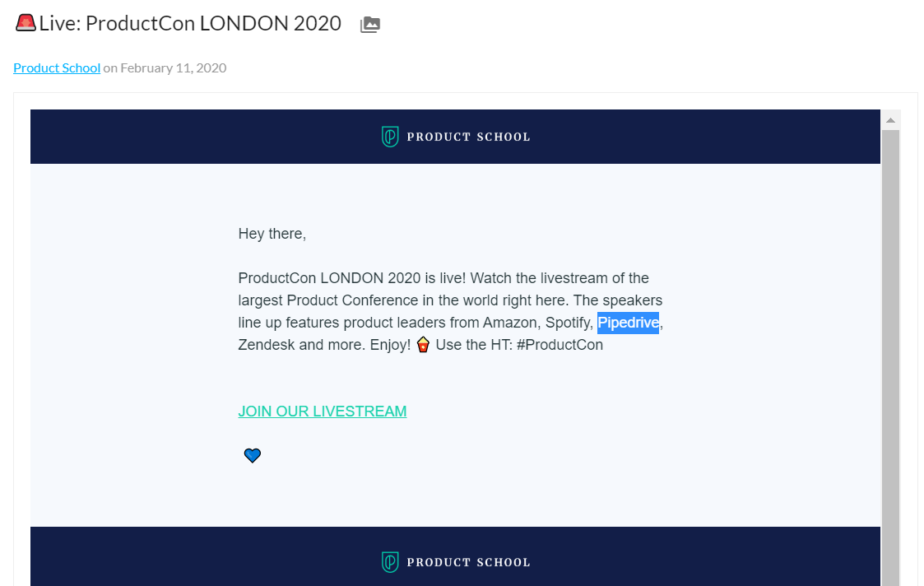Image resolution: width=924 pixels, height=586 pixels.
Task: Click the shield logo in the bottom banner
Action: (x=390, y=562)
